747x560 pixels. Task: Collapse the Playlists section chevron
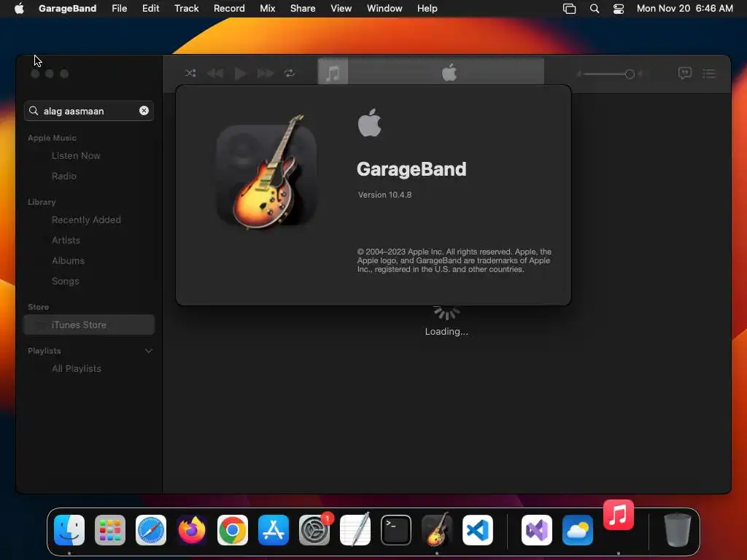pos(149,351)
